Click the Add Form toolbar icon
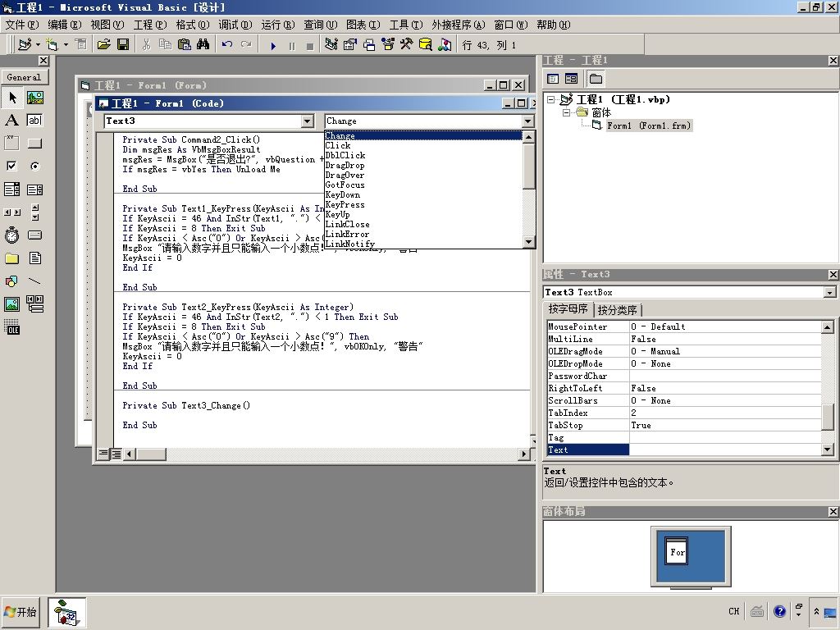 coord(52,44)
